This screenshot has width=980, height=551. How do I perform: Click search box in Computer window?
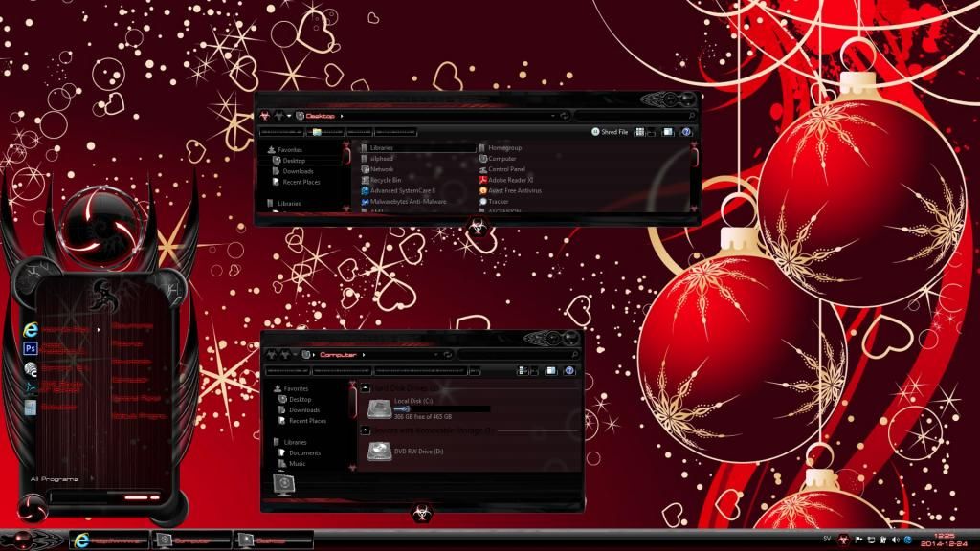point(519,354)
